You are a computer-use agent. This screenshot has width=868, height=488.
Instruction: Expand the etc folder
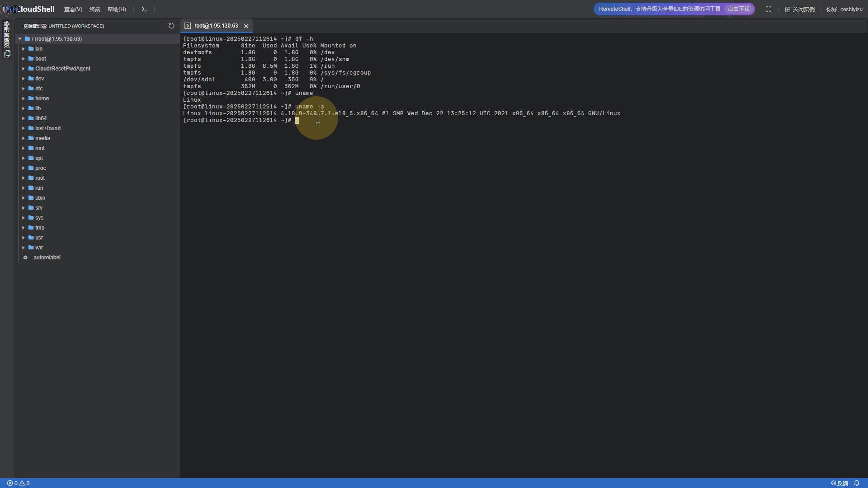[24, 89]
